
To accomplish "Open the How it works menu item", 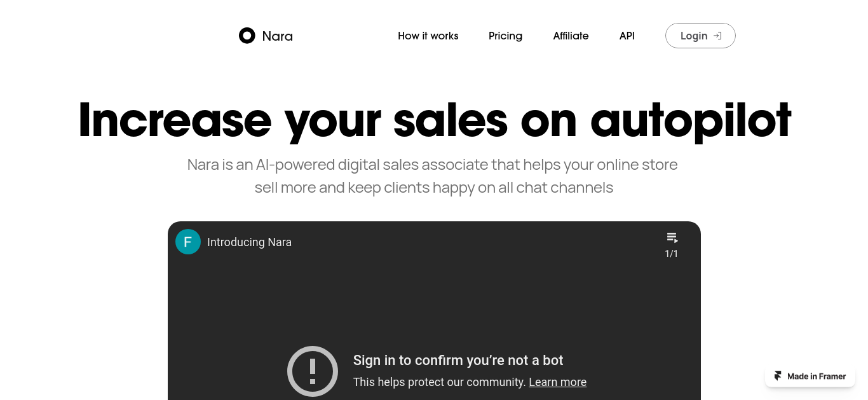I will (428, 36).
